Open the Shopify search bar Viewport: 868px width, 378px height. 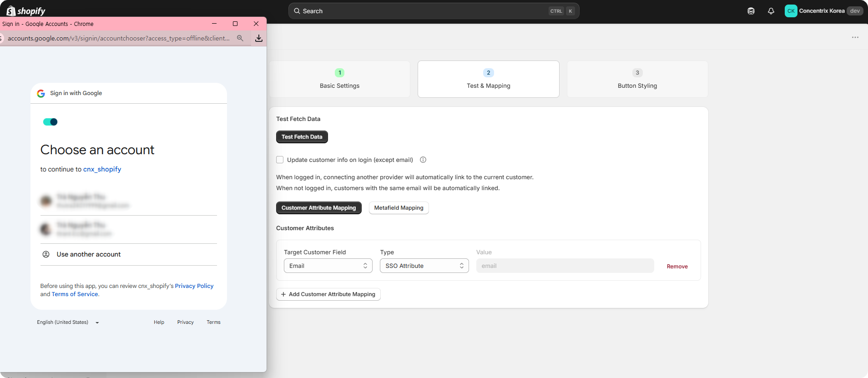point(434,11)
